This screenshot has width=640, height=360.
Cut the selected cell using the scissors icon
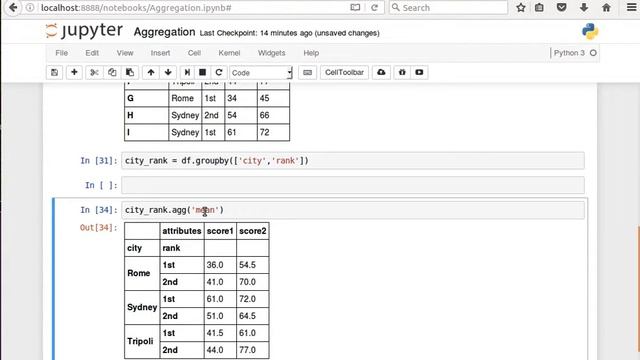click(x=94, y=73)
